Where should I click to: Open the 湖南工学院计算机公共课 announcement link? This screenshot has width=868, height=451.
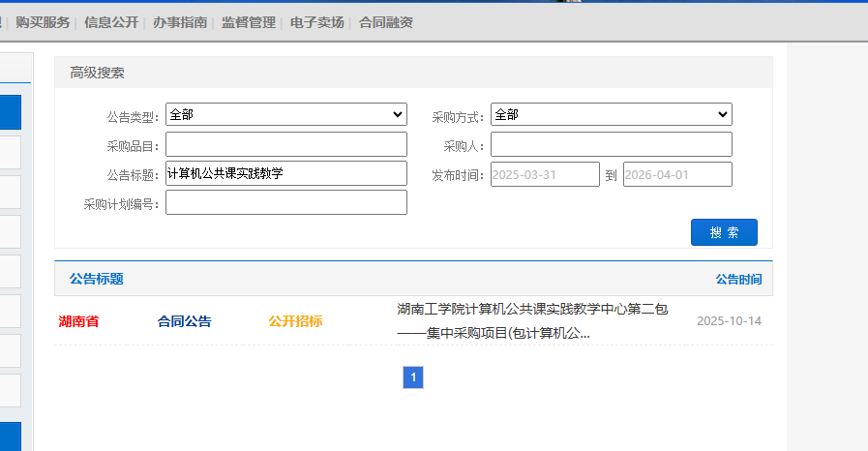coord(532,321)
